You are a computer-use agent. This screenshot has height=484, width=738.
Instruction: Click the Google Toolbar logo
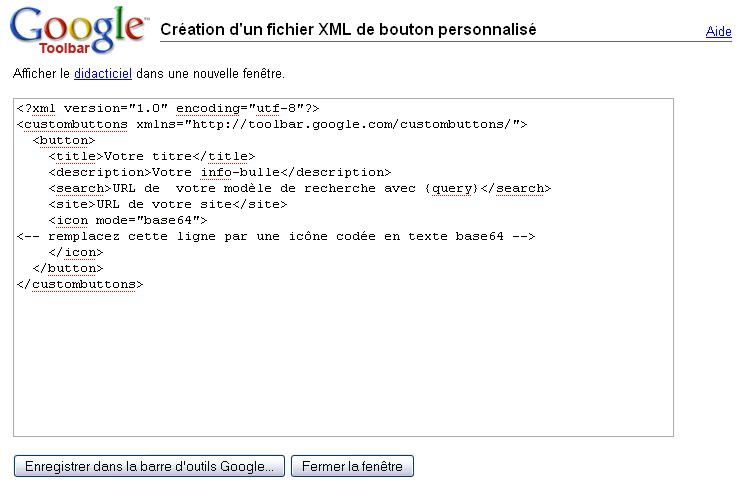[79, 30]
